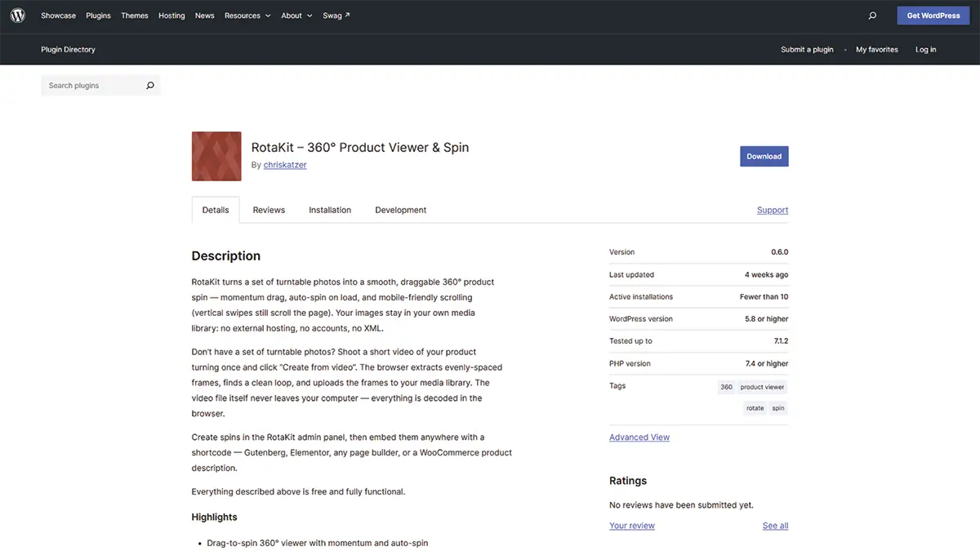
Task: Open the Themes menu item
Action: [x=135, y=16]
